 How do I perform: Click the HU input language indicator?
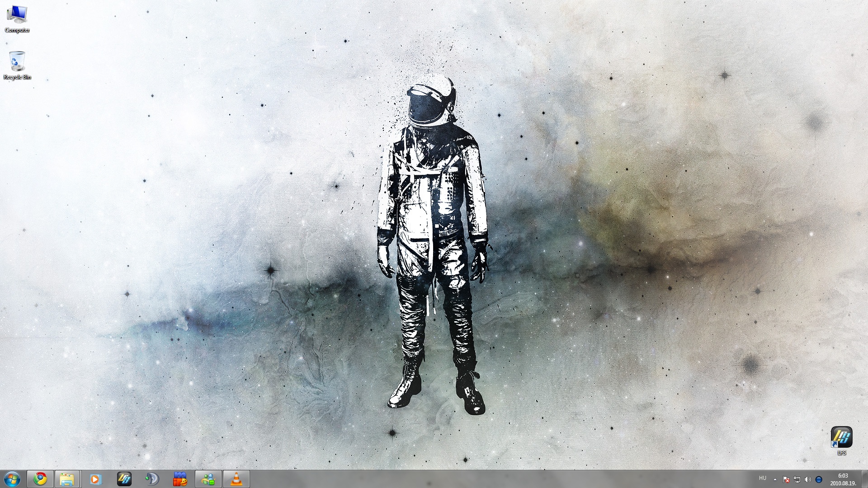tap(763, 478)
